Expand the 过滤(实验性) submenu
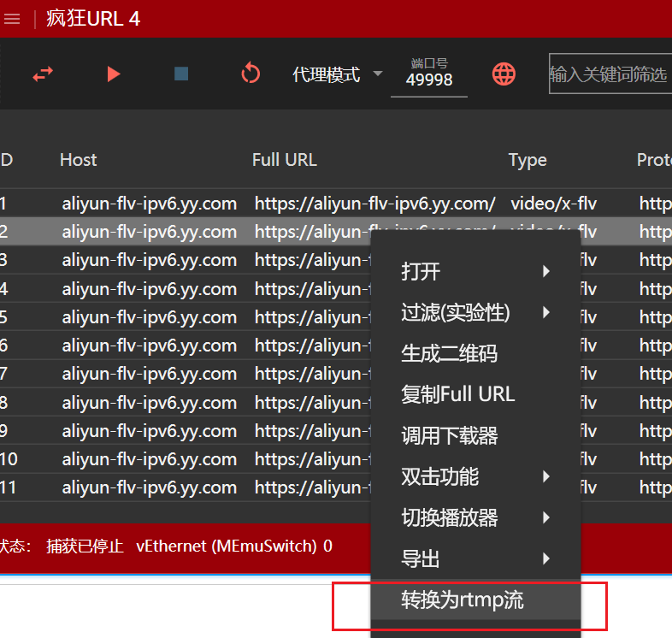 (x=475, y=313)
